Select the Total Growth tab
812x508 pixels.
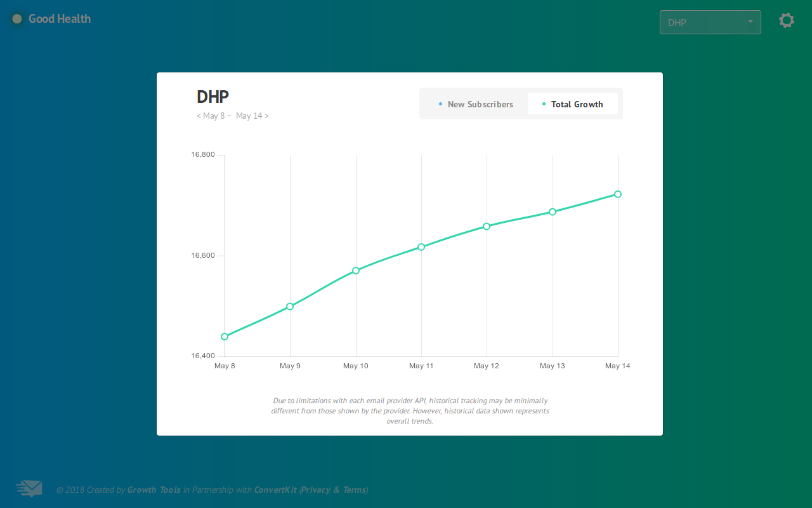click(573, 104)
